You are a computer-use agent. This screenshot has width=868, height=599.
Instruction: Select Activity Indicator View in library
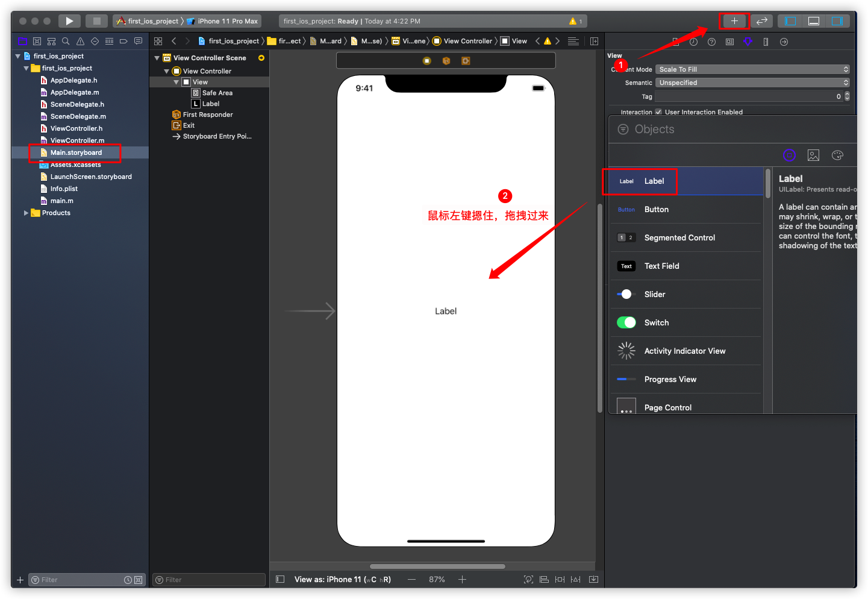(686, 351)
